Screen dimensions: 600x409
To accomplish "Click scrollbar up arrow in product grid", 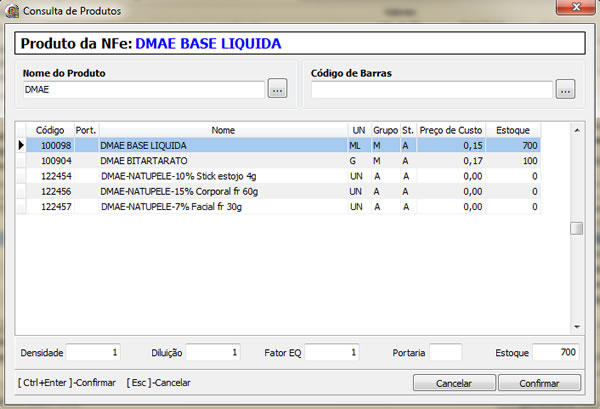I will [577, 130].
